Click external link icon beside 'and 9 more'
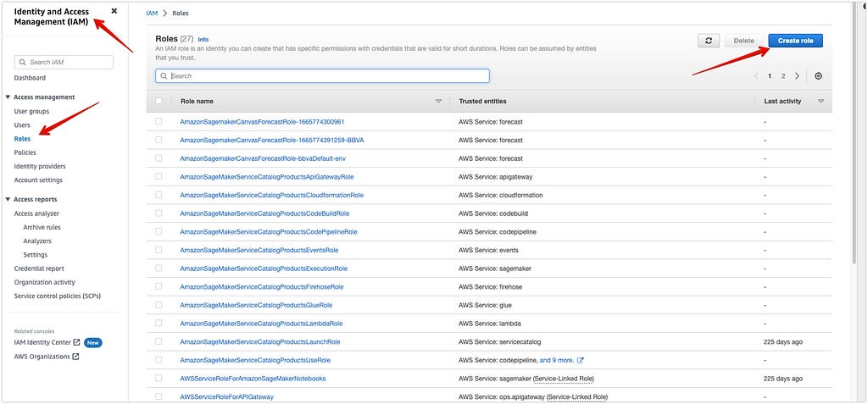 coord(580,360)
